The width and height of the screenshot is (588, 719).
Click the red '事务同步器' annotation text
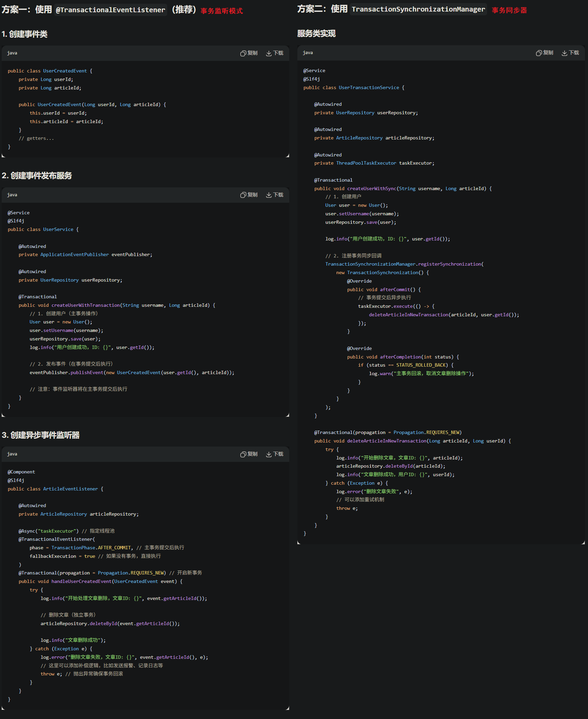click(509, 10)
